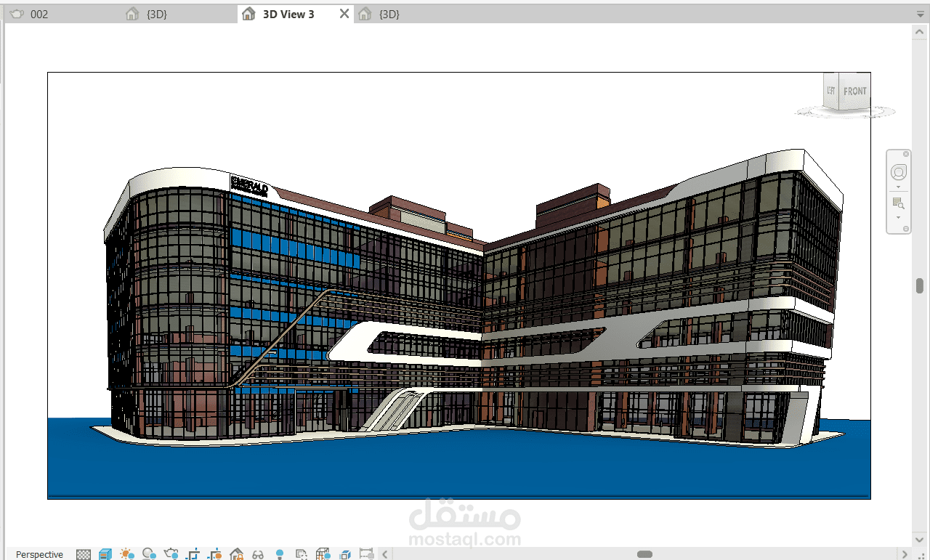Click the vertical scrollbar thumb
This screenshot has width=930, height=560.
tap(920, 285)
